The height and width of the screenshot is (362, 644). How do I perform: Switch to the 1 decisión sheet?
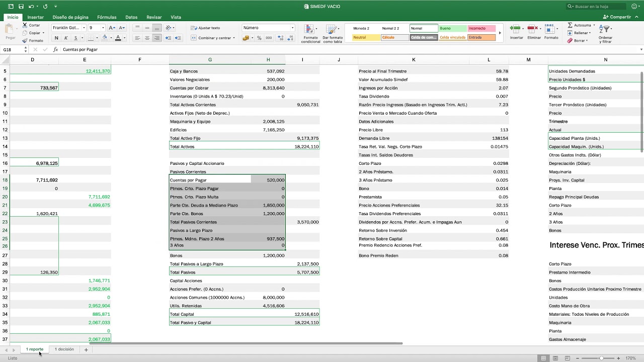point(64,349)
